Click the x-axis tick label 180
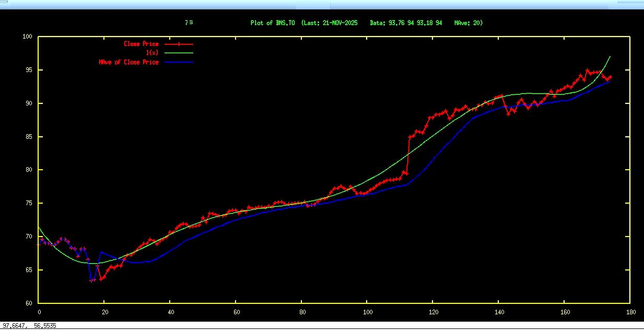Screen dimensions: 644x330 coord(630,312)
